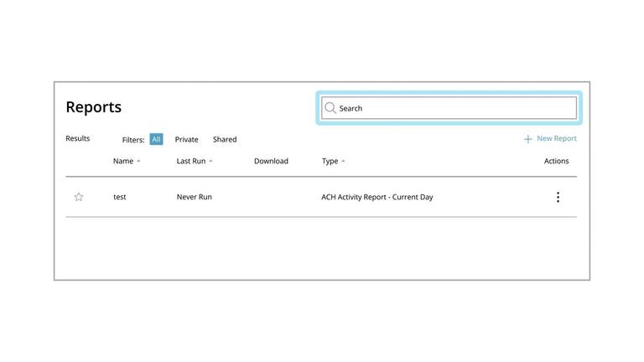The image size is (644, 362).
Task: Open the report named test
Action: (120, 197)
